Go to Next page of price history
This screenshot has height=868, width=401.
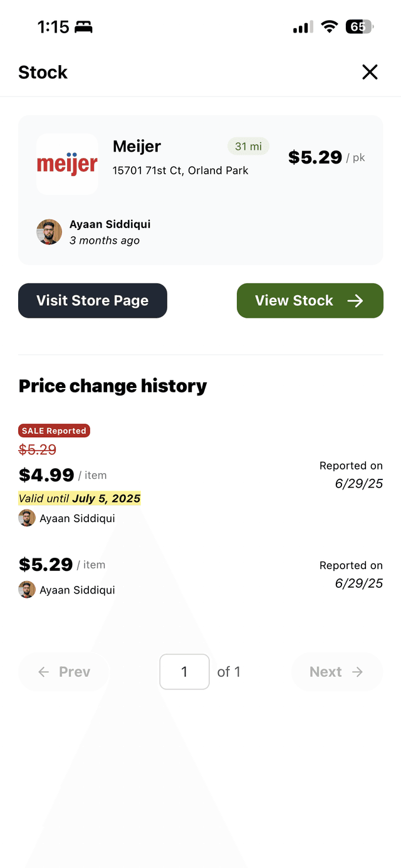pos(336,671)
